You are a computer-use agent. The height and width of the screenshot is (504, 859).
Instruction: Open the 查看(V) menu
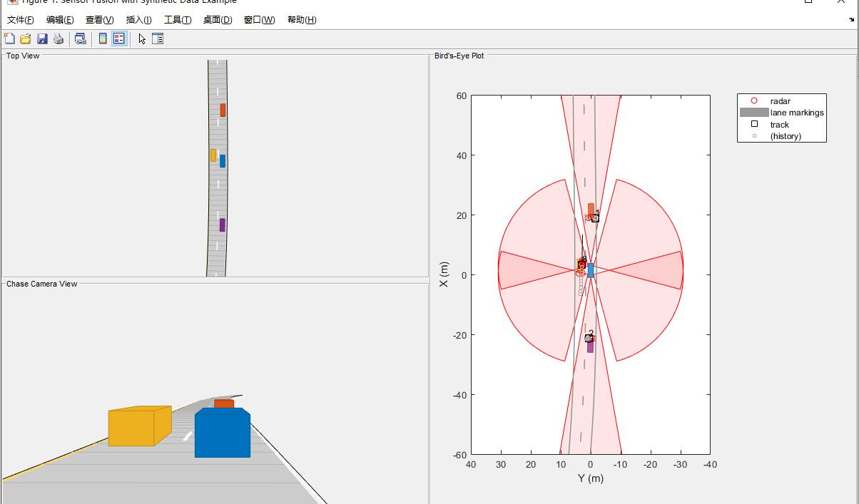coord(99,20)
